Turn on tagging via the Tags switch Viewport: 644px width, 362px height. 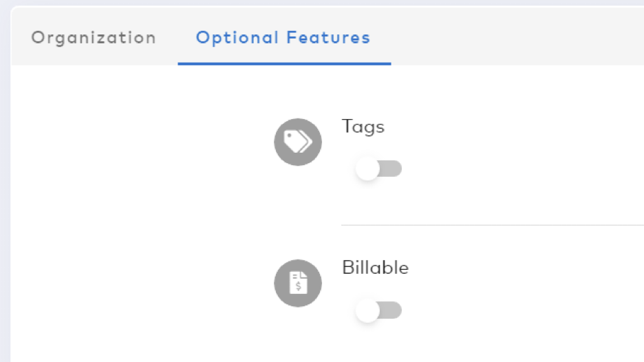(378, 169)
